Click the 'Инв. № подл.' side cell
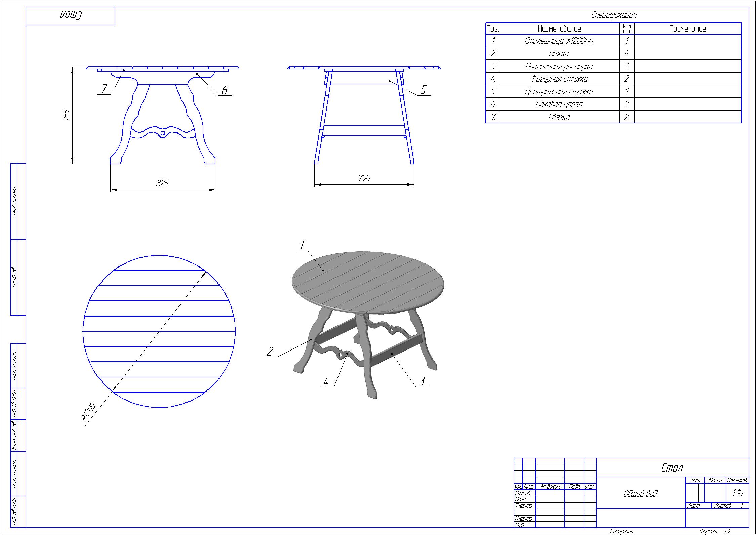 14,511
